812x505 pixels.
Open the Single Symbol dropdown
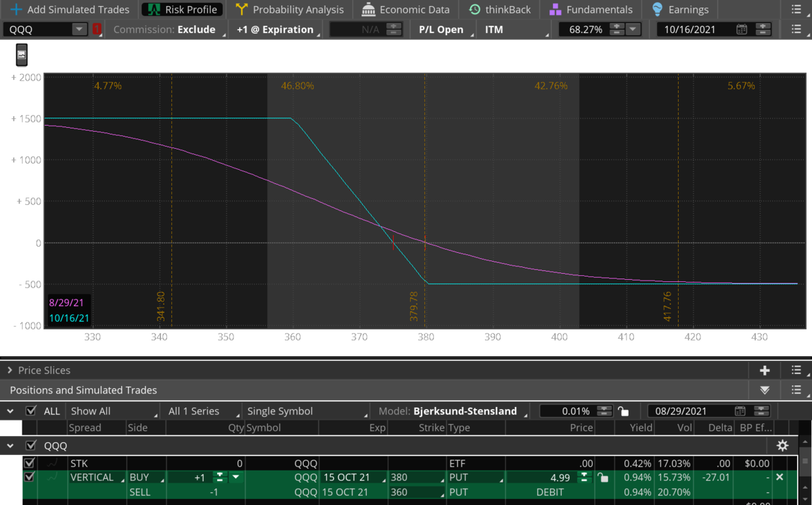(x=307, y=411)
